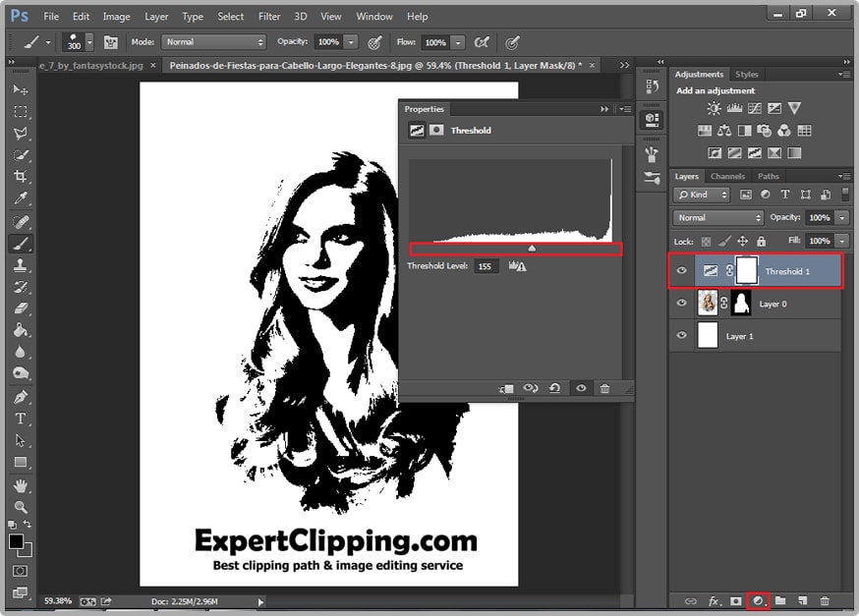Open the layer blend mode Normal dropdown
This screenshot has width=859, height=616.
click(x=718, y=217)
